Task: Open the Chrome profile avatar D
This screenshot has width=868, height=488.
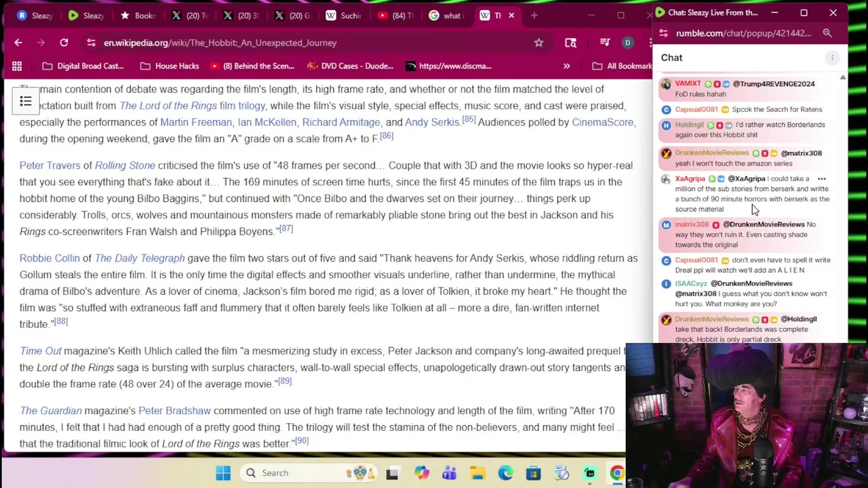Action: (627, 43)
